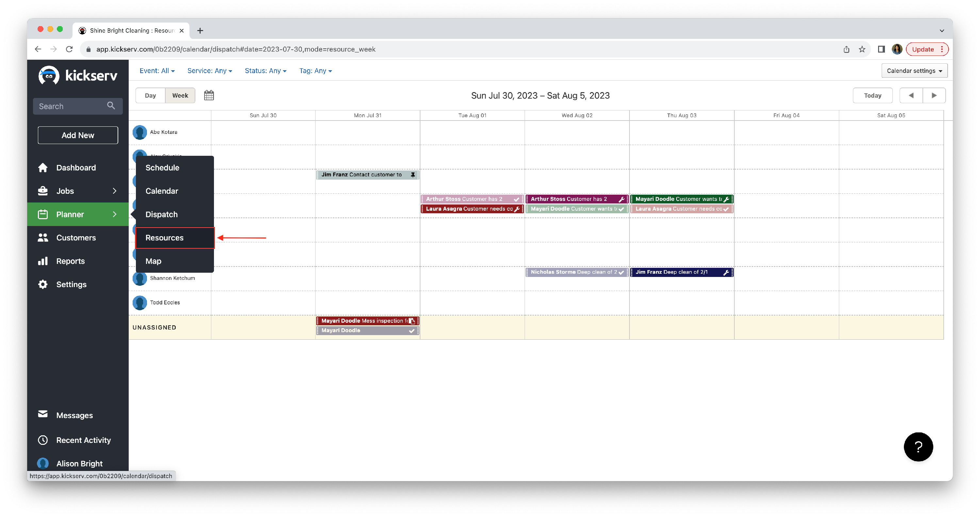The height and width of the screenshot is (517, 980).
Task: Open the help question mark bubble
Action: point(918,447)
